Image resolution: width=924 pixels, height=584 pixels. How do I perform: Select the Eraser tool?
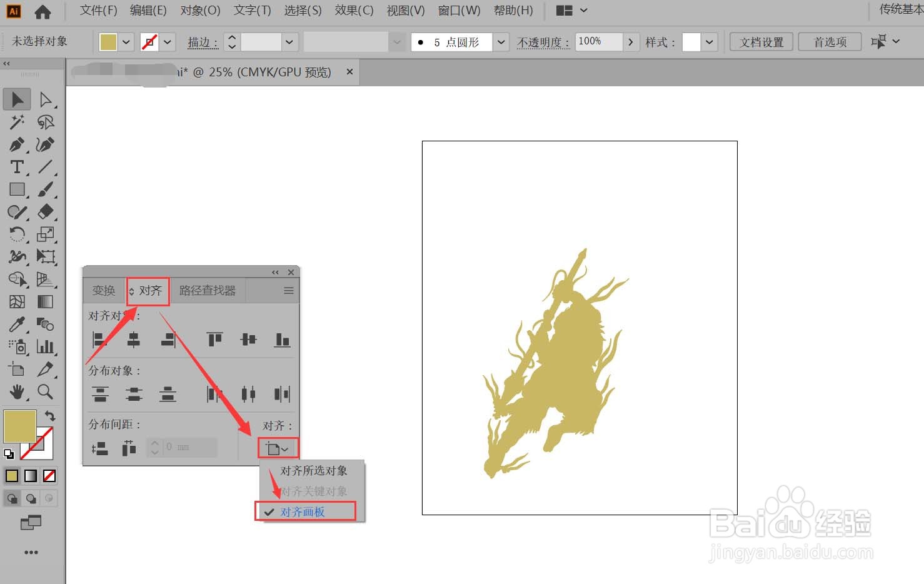(45, 212)
